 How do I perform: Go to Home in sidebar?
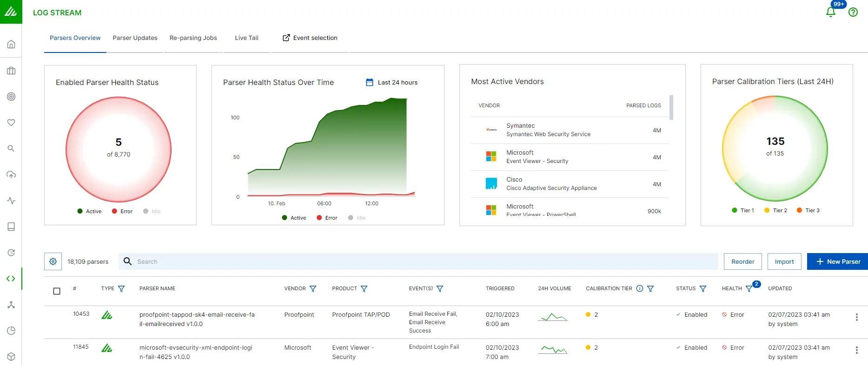click(11, 45)
